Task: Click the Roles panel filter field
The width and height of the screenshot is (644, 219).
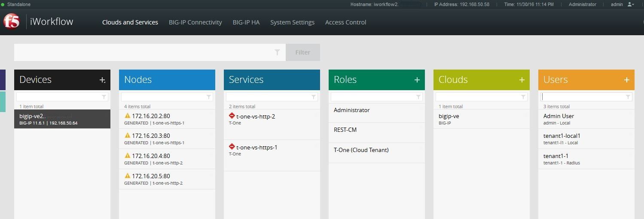Action: (x=377, y=97)
